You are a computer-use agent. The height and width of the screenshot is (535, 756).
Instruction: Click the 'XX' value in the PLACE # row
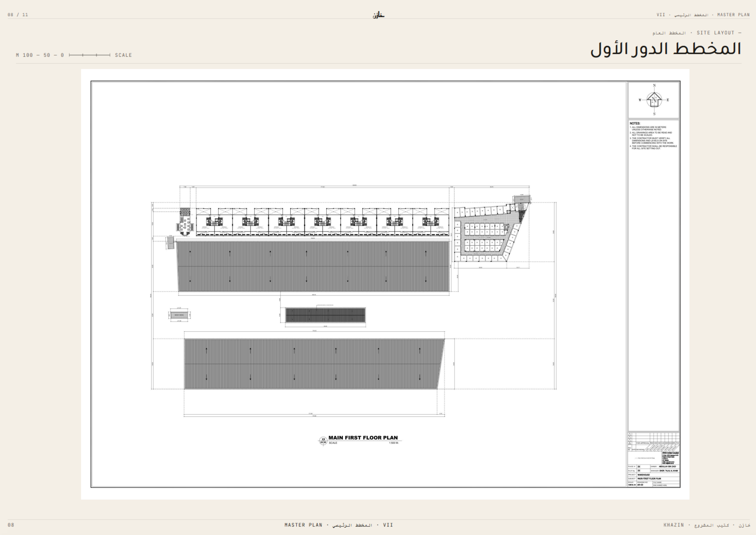(639, 466)
